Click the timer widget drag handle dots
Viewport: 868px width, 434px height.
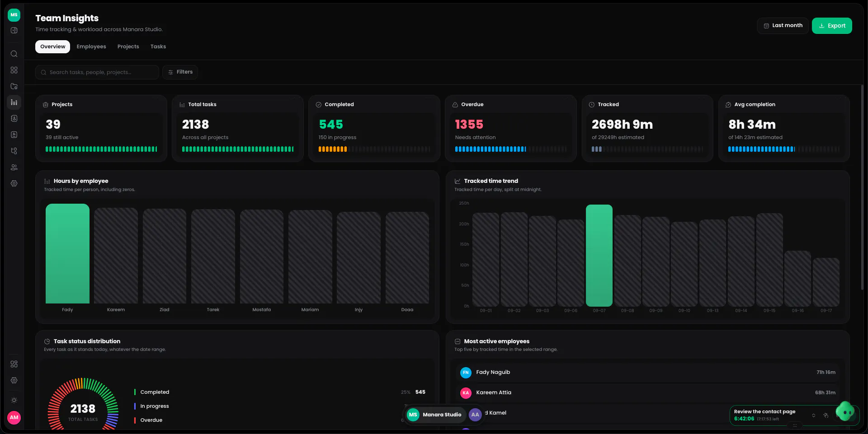point(794,425)
